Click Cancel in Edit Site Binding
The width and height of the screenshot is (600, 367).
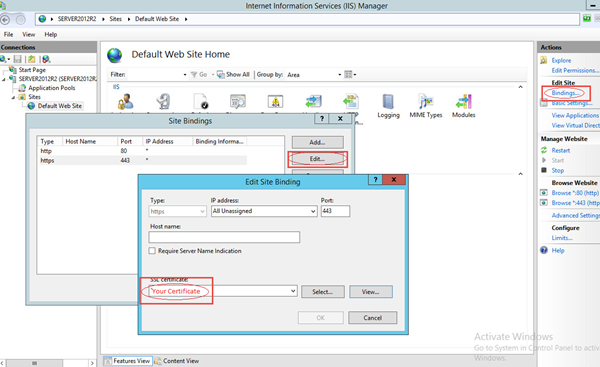pos(373,318)
